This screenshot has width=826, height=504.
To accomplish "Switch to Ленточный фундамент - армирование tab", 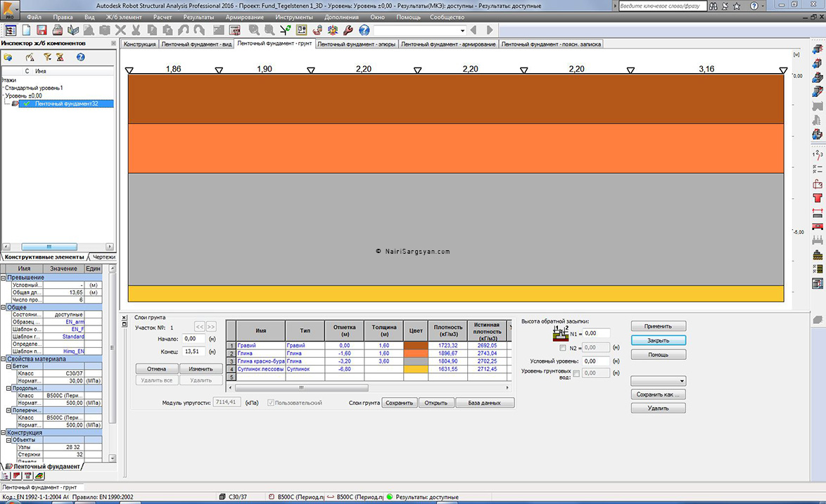I will [x=448, y=44].
